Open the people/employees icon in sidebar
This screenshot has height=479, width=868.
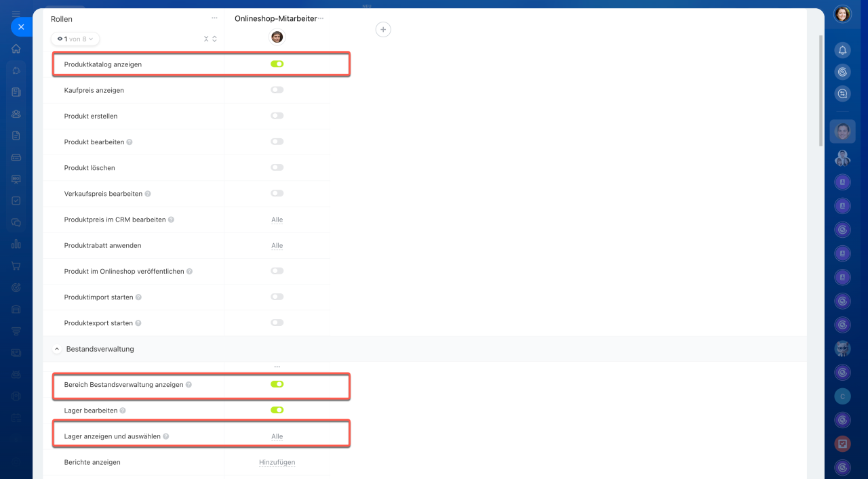tap(16, 114)
